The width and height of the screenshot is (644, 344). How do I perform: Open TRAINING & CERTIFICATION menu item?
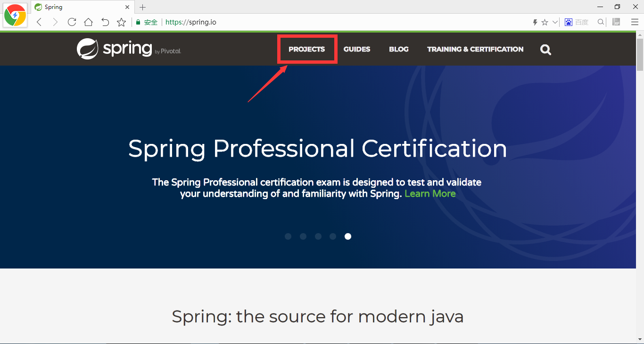point(475,49)
